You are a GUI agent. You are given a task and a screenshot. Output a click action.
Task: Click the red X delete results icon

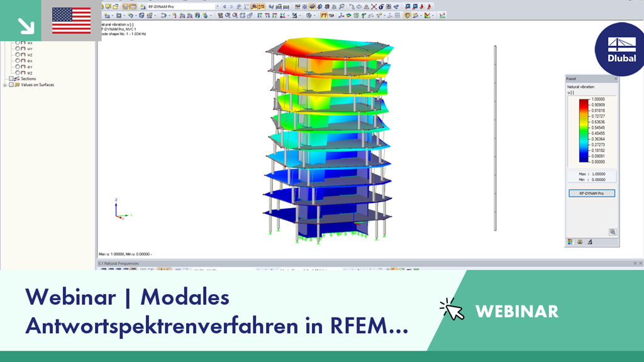click(374, 6)
